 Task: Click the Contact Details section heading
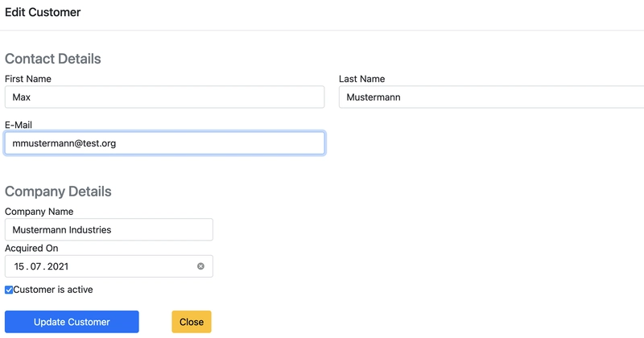(53, 59)
